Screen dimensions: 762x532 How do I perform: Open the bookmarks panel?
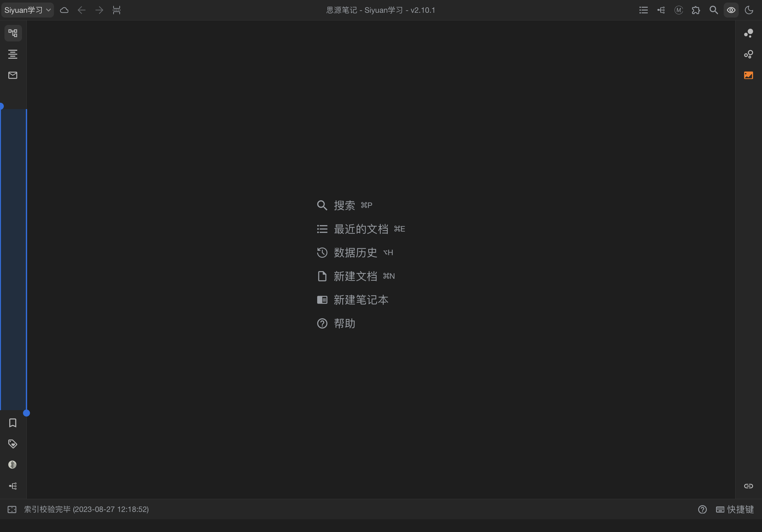pos(13,423)
